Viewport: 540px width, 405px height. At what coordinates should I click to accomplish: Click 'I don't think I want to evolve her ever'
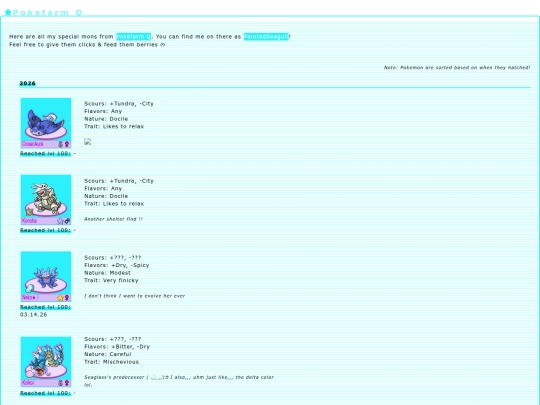point(135,296)
